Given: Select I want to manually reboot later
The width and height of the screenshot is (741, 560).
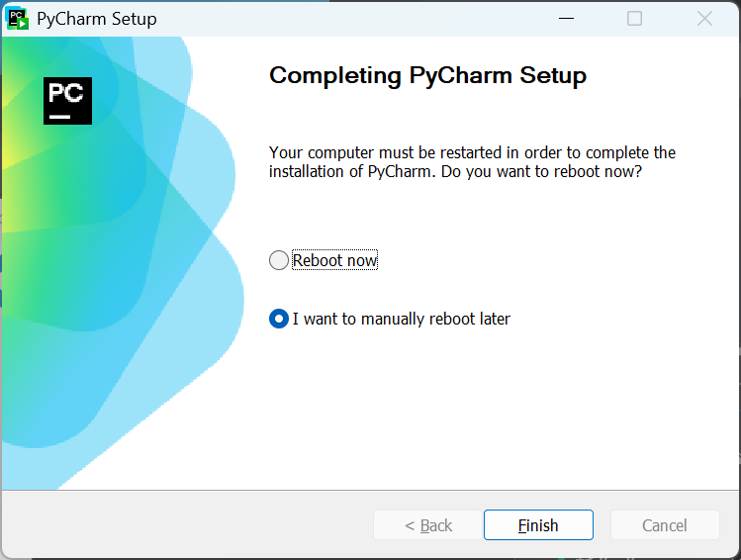Looking at the screenshot, I should click(x=279, y=319).
